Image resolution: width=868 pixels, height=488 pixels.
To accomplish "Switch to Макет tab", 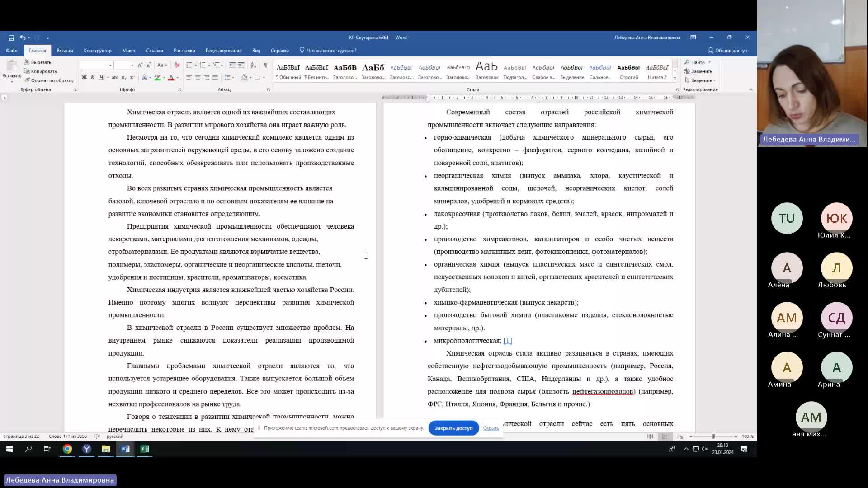I will 129,51.
